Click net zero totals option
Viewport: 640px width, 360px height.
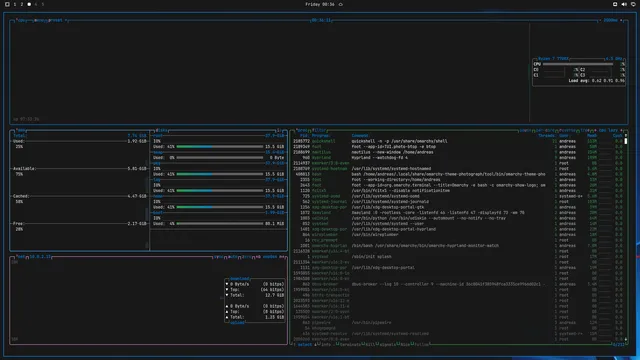[247, 257]
